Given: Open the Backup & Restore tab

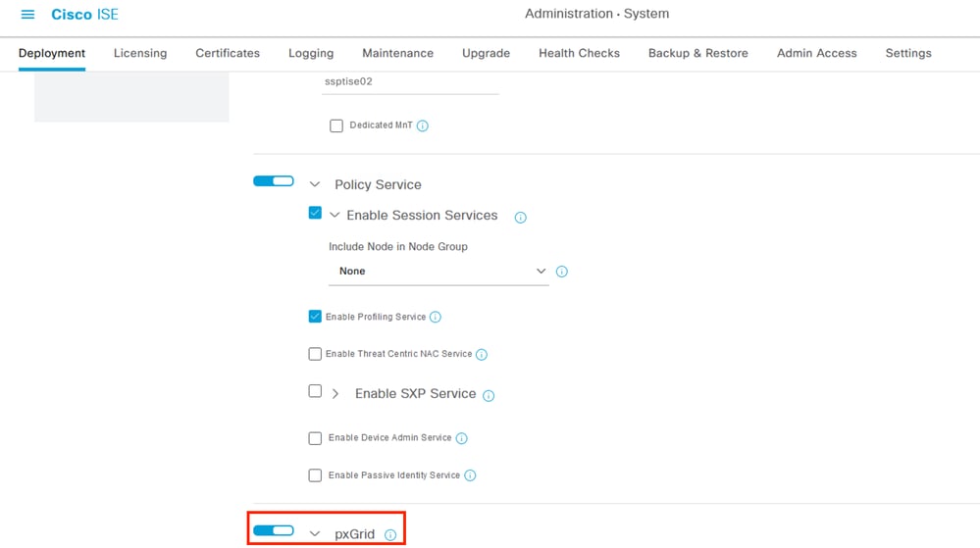Looking at the screenshot, I should tap(697, 53).
